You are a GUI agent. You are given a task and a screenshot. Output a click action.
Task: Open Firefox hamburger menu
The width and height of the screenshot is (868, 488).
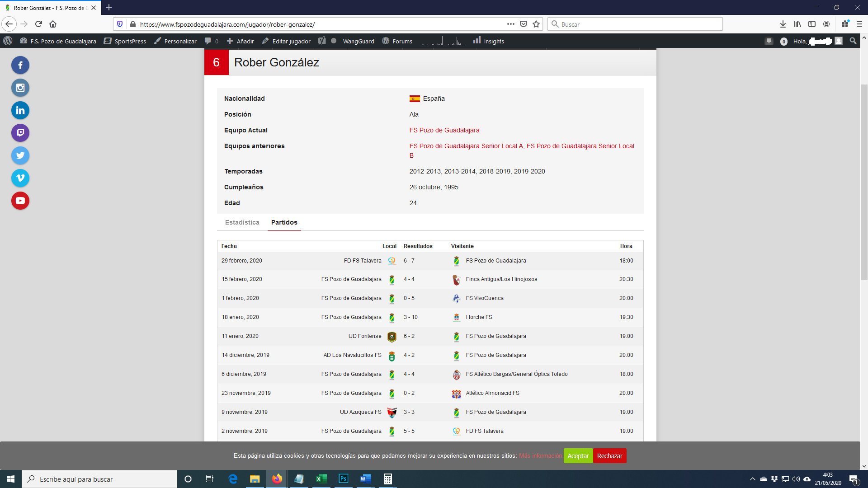pos(859,24)
